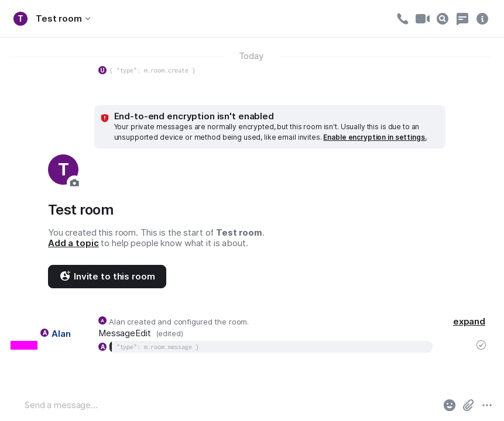
Task: Click the m.room.message event source
Action: tap(157, 347)
